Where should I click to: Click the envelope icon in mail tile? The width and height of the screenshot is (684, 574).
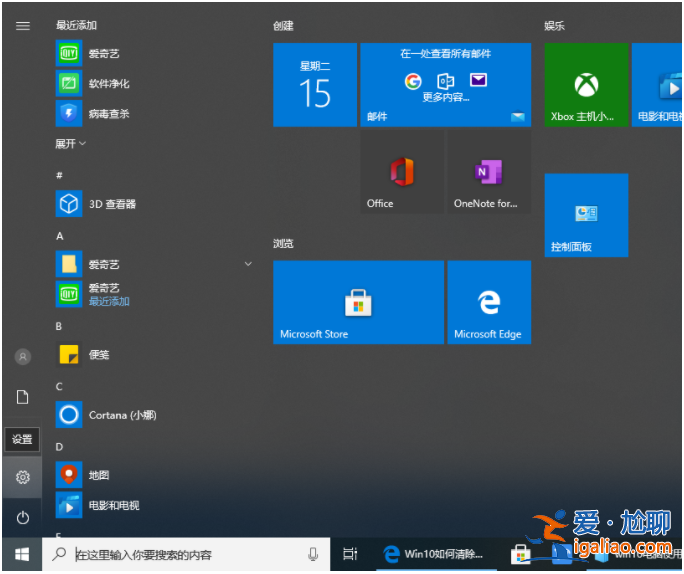coord(478,80)
